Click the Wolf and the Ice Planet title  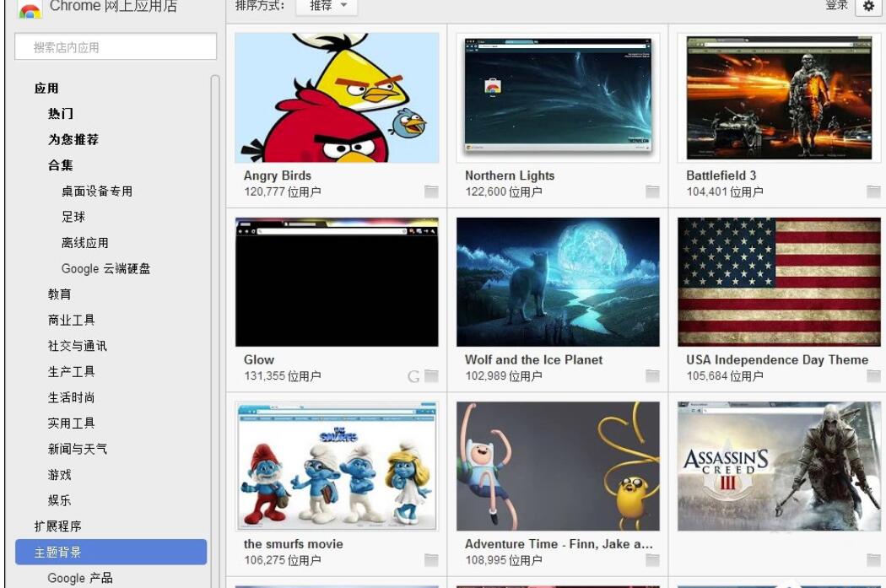pos(533,360)
